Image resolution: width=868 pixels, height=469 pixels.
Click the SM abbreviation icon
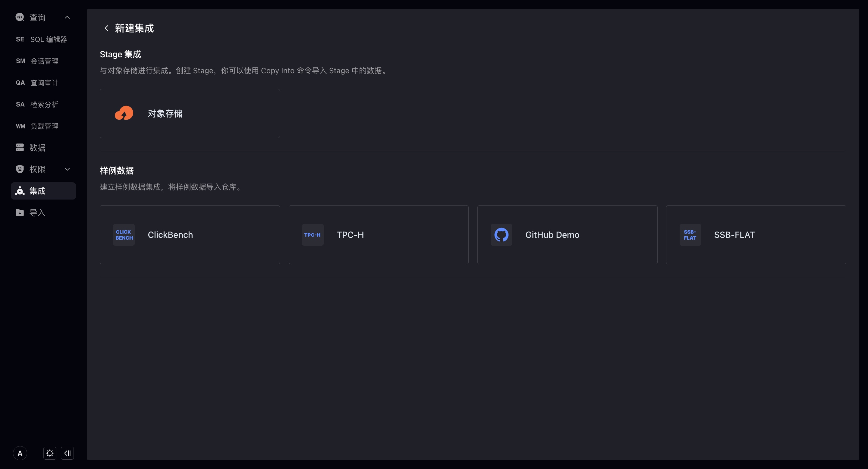pos(20,61)
